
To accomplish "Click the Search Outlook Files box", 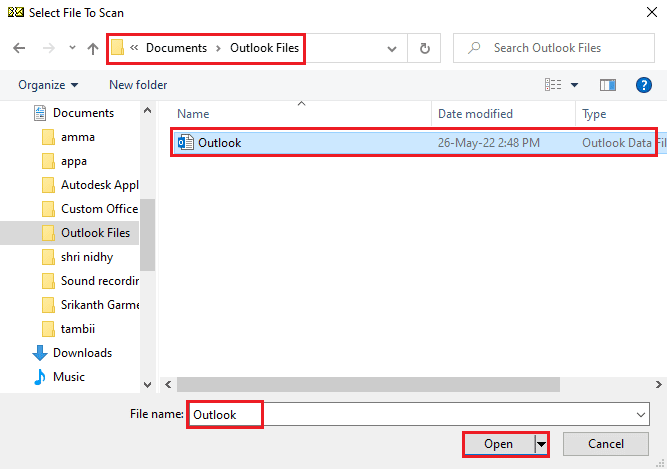I will pos(553,48).
